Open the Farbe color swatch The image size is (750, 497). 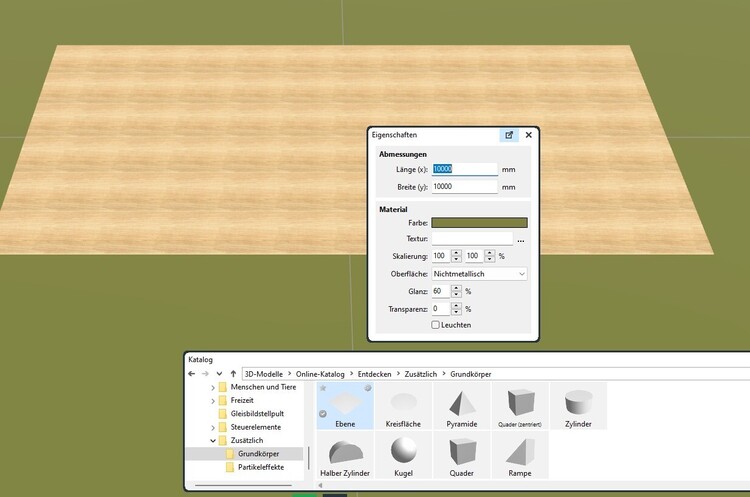[479, 223]
